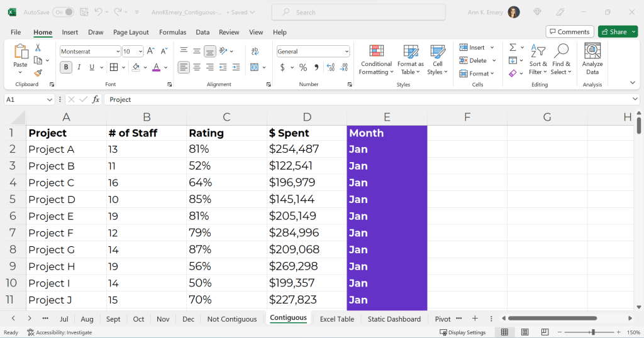The image size is (644, 338).
Task: Toggle Italic formatting button
Action: click(79, 67)
